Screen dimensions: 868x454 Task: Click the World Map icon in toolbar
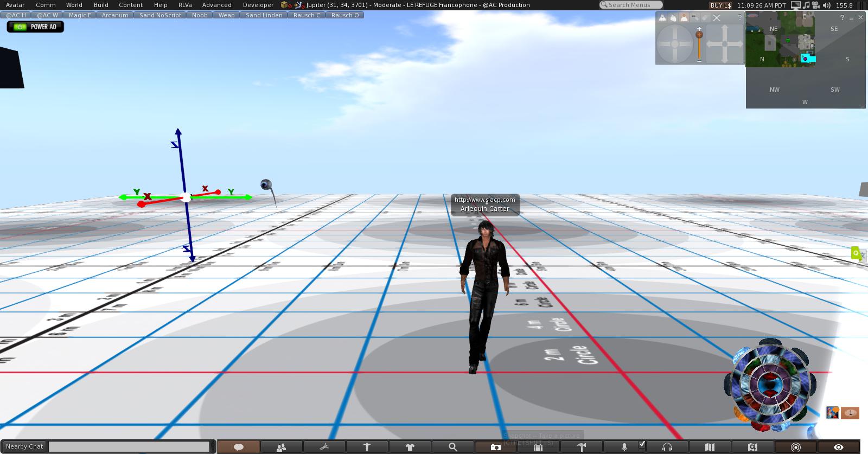coord(710,447)
